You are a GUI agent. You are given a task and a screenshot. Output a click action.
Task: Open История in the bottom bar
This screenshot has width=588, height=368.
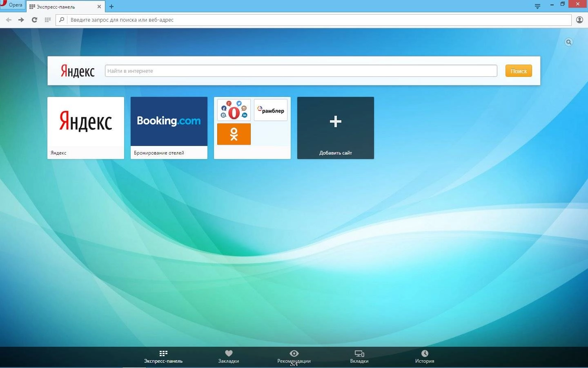tap(425, 357)
